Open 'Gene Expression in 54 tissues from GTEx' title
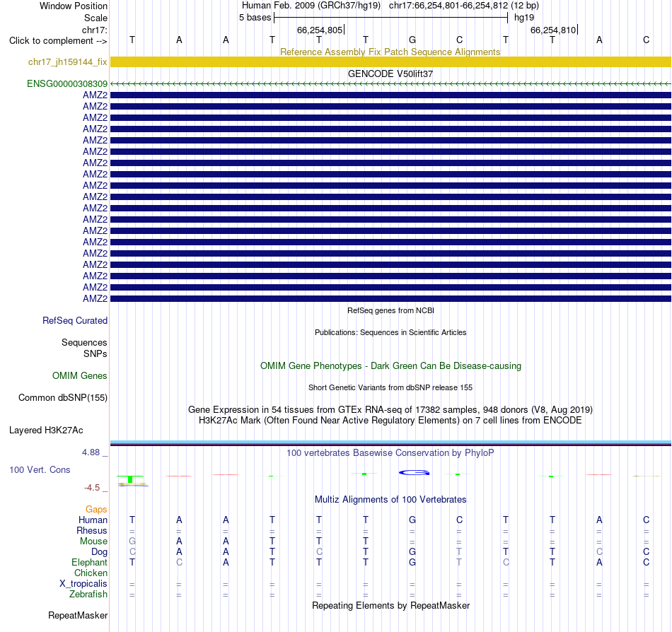672x632 pixels. pyautogui.click(x=390, y=409)
